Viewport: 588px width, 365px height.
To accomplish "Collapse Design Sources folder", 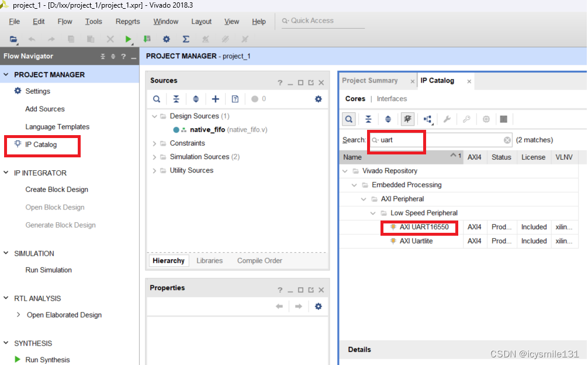I will (x=154, y=116).
